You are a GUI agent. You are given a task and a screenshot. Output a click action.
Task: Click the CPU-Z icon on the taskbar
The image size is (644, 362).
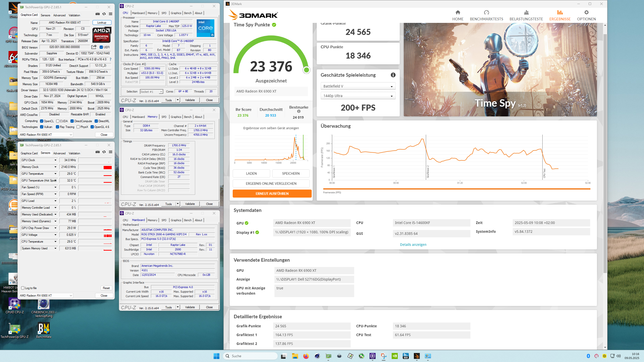(x=373, y=356)
